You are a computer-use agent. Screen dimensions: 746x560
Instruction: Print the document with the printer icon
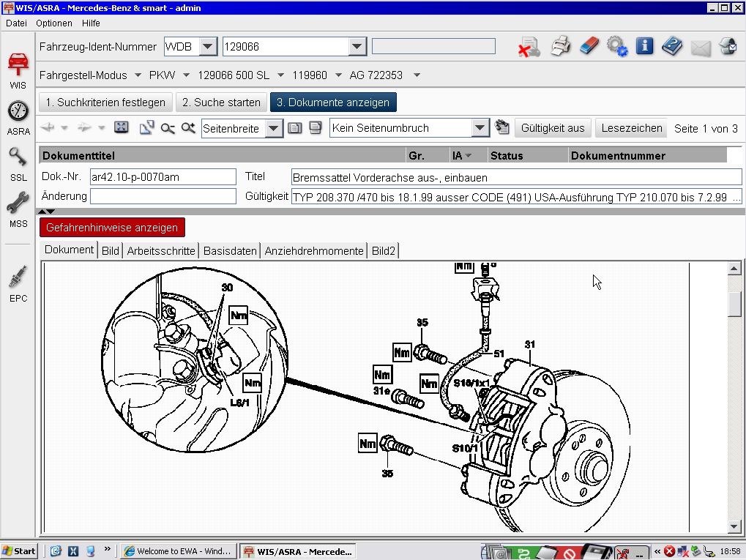[x=561, y=47]
